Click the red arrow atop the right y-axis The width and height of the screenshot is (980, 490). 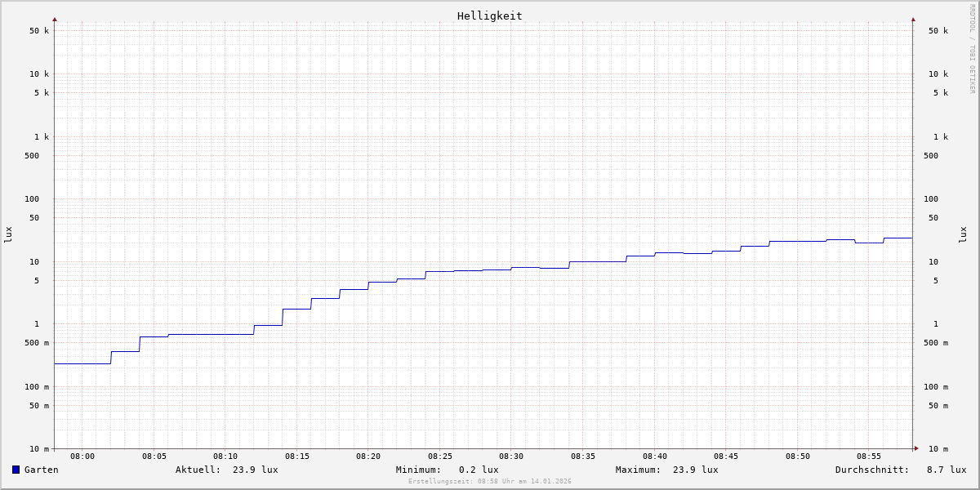pyautogui.click(x=913, y=19)
